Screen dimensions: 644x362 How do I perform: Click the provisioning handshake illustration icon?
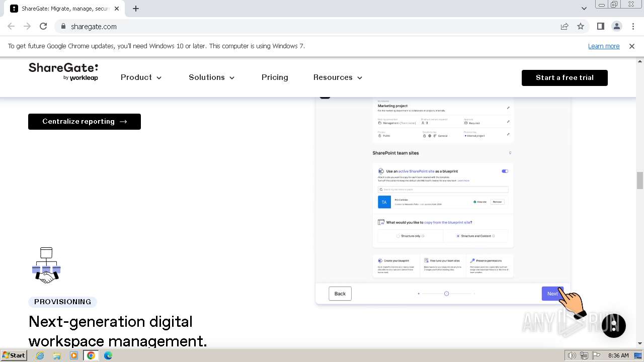point(46,265)
